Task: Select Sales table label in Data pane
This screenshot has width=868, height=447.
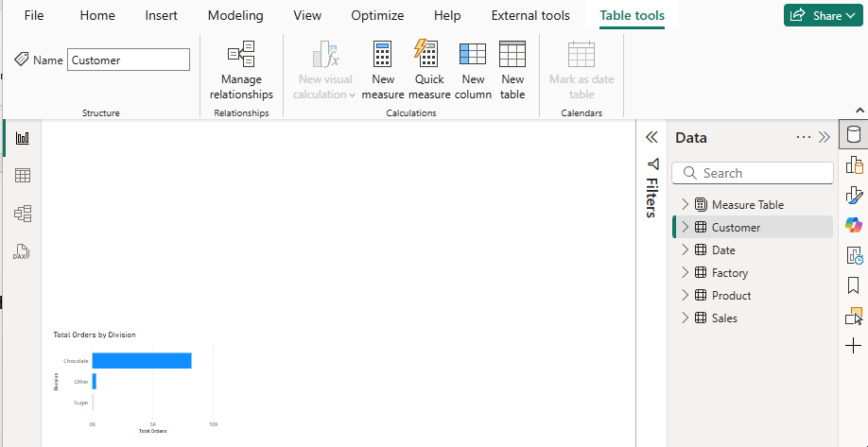Action: [724, 318]
